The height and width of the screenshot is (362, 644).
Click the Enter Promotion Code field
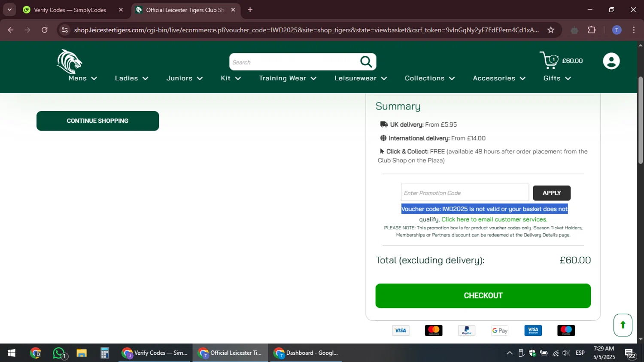(465, 193)
